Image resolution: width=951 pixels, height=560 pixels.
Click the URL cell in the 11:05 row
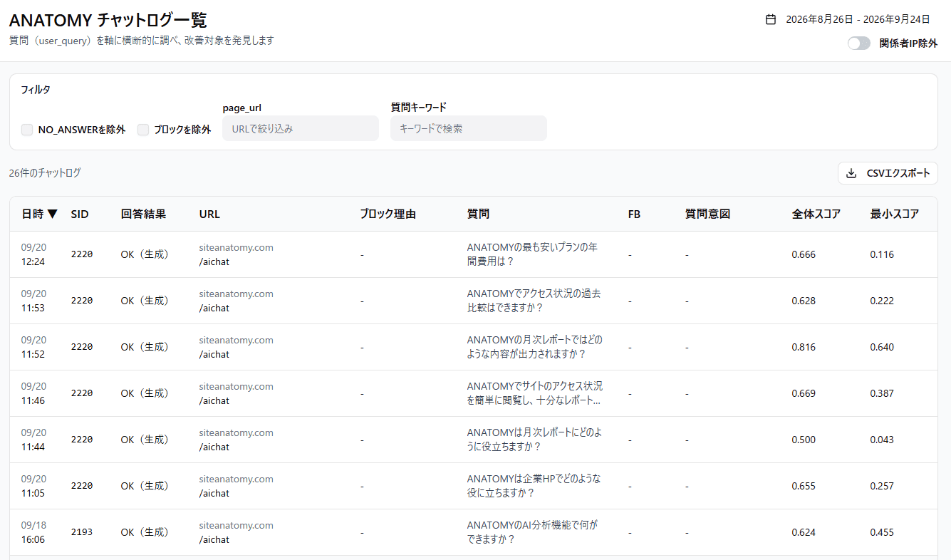(x=237, y=486)
